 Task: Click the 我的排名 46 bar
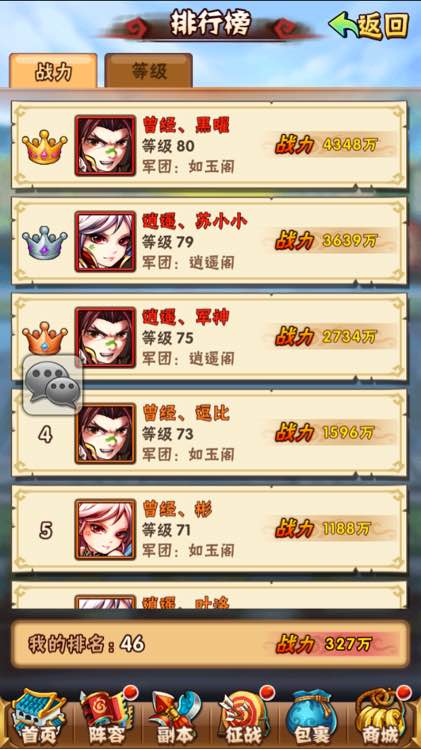point(210,644)
